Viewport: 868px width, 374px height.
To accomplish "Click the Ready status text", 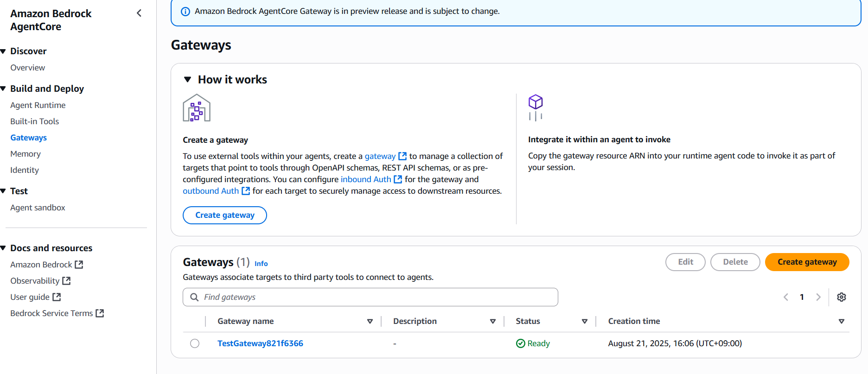I will (x=538, y=343).
